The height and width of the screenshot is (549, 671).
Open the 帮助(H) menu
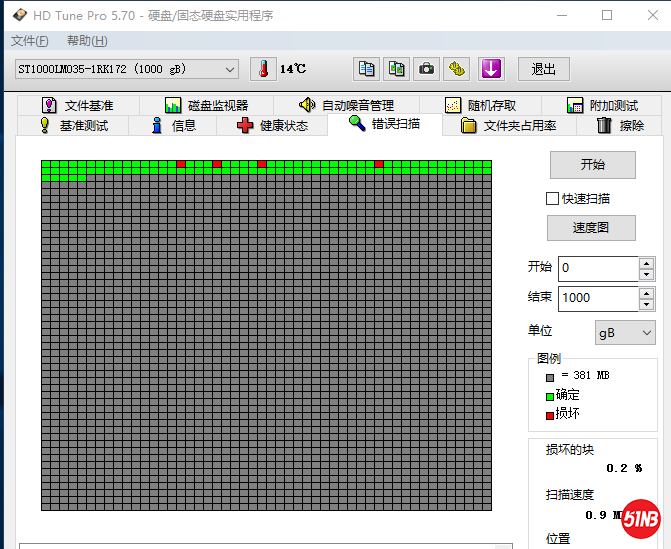point(87,41)
